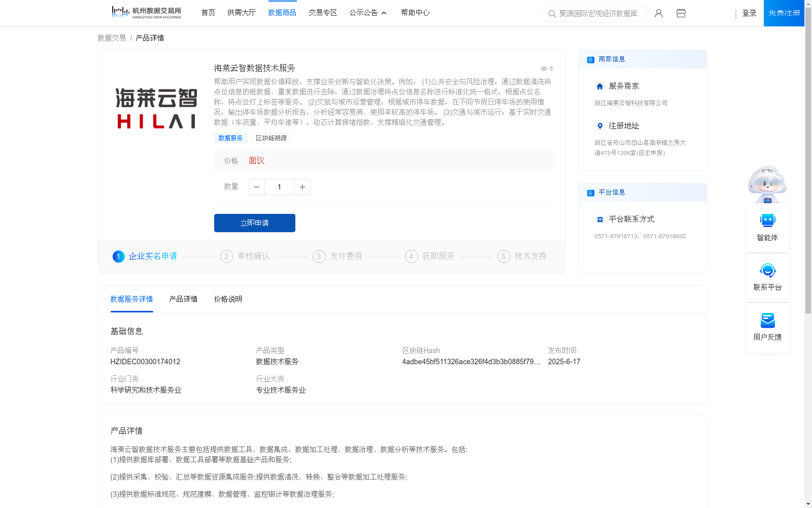
Task: Focus the search box 聚源国际宏观经济数据库
Action: [x=595, y=14]
